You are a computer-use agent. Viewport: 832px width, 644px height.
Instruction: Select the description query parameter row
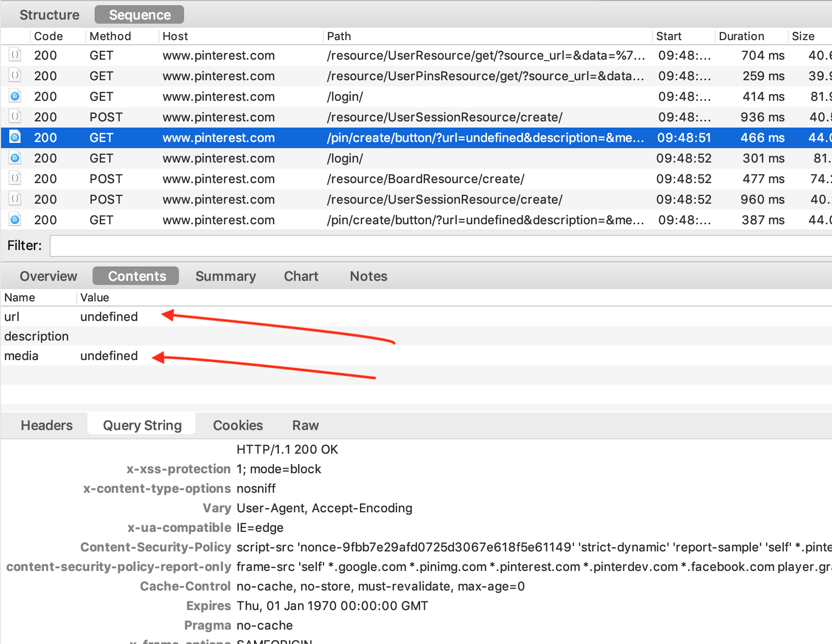[x=416, y=336]
